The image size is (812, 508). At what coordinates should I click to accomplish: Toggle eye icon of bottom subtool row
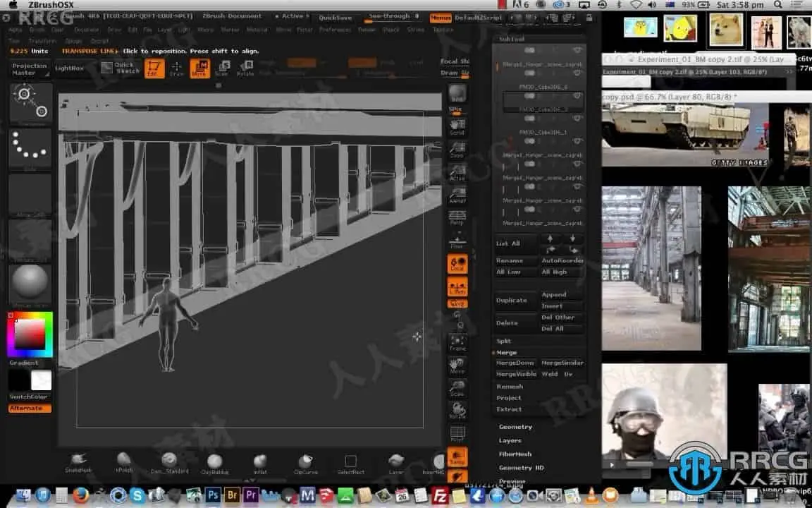(577, 210)
